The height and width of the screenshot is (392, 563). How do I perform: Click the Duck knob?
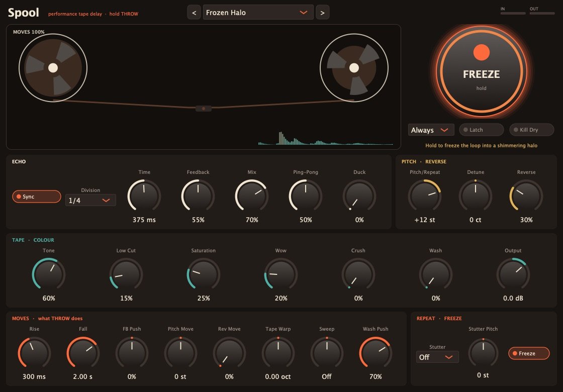(x=359, y=196)
